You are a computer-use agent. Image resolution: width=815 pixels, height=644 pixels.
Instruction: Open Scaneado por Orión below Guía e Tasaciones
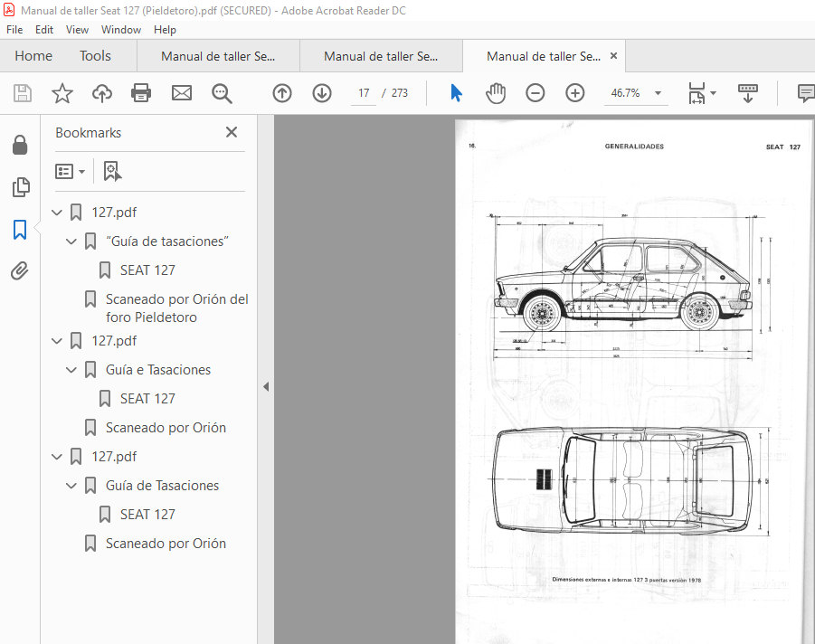click(x=166, y=428)
